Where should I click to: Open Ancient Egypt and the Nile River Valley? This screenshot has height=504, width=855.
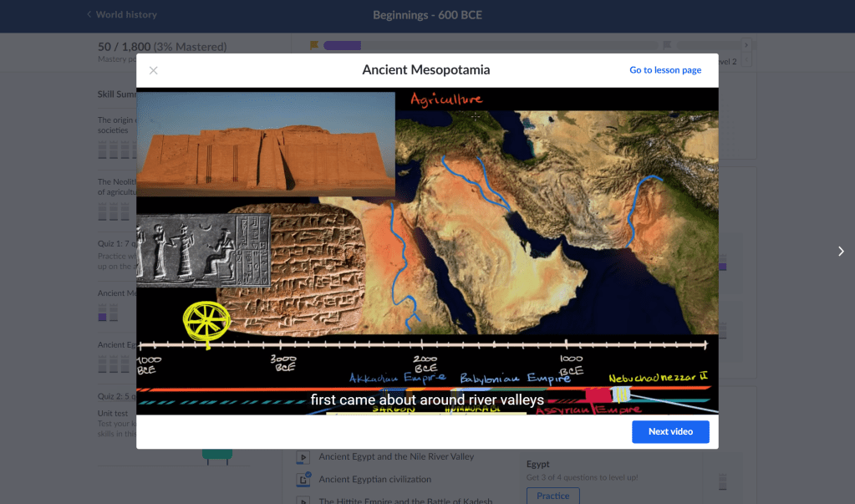tap(396, 457)
